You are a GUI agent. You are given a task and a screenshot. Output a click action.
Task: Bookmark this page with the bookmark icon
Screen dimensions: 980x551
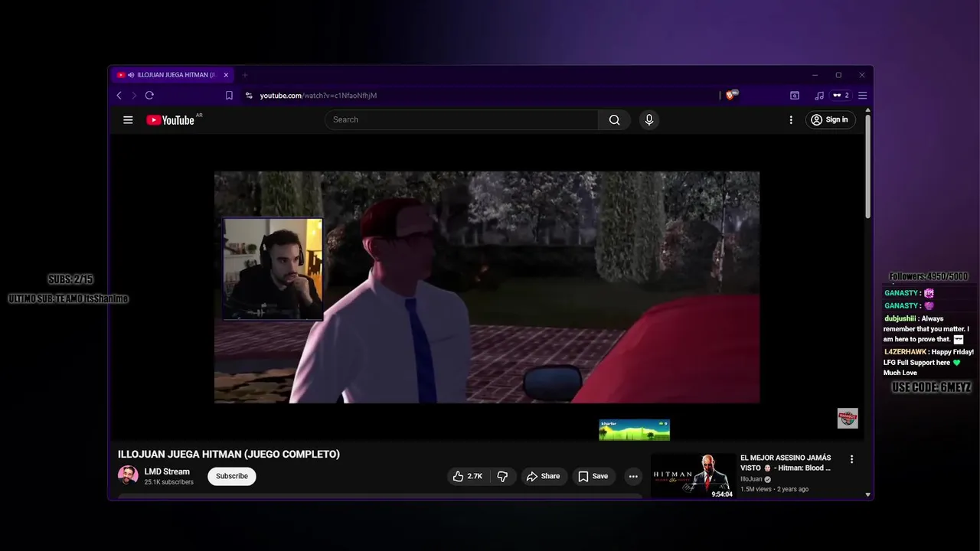click(x=229, y=96)
